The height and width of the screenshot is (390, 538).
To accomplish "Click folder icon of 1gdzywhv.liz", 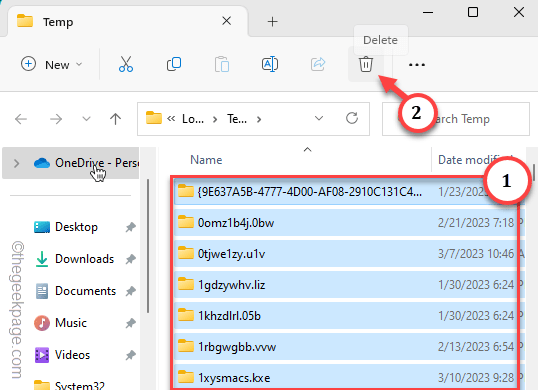I will click(x=186, y=284).
